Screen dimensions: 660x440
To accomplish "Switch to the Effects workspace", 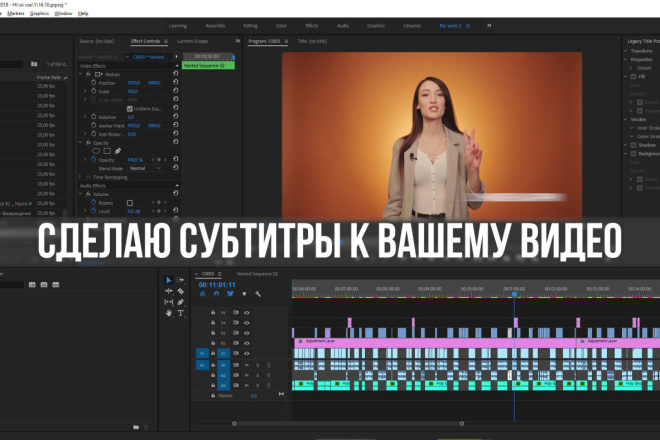I will tap(312, 26).
